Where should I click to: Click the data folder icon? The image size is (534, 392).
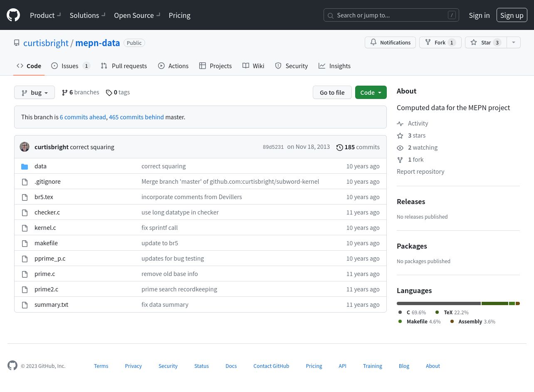25,166
